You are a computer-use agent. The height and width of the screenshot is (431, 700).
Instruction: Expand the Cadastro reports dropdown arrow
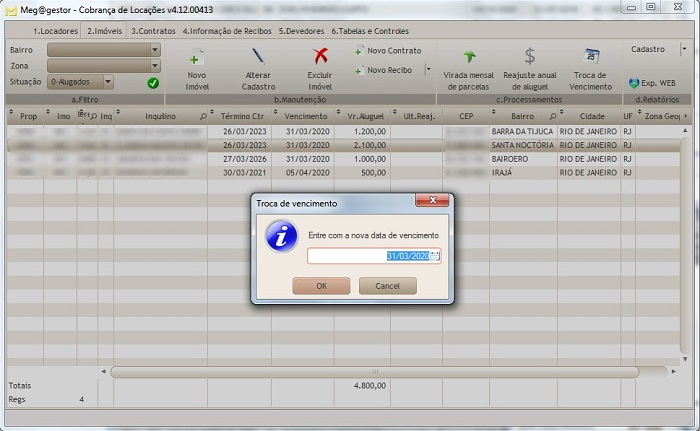[x=684, y=49]
